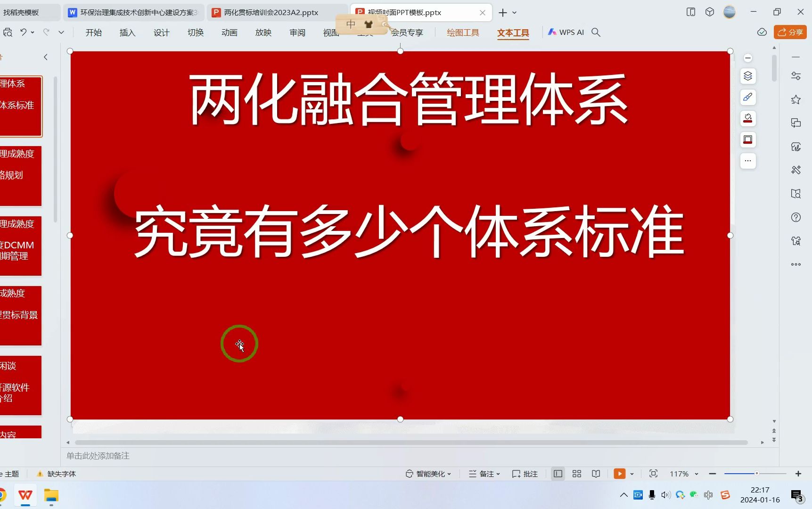The height and width of the screenshot is (509, 812).
Task: Toggle slide sorter view in status bar
Action: (576, 474)
